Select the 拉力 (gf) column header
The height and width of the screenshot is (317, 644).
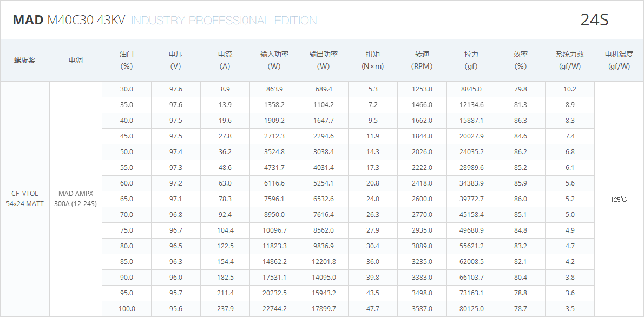471,60
